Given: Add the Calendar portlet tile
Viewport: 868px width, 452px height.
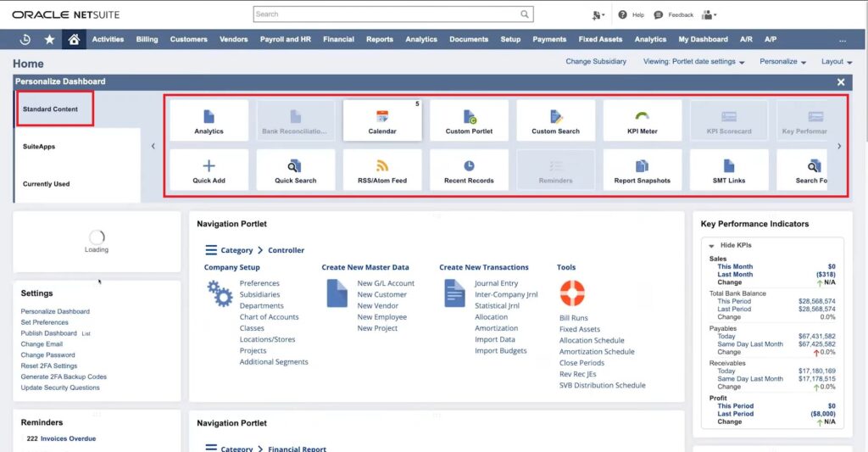Looking at the screenshot, I should pyautogui.click(x=382, y=120).
